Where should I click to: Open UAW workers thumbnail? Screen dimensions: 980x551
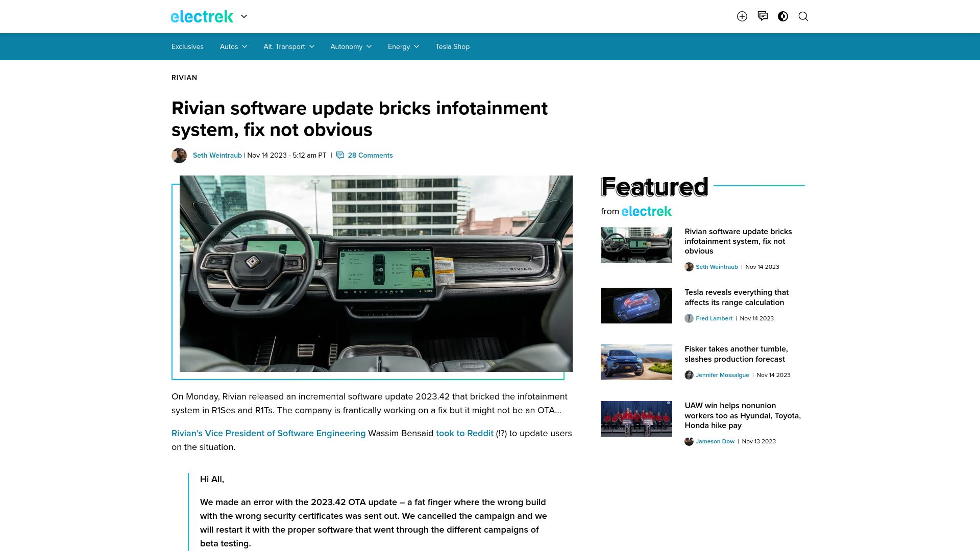(636, 419)
